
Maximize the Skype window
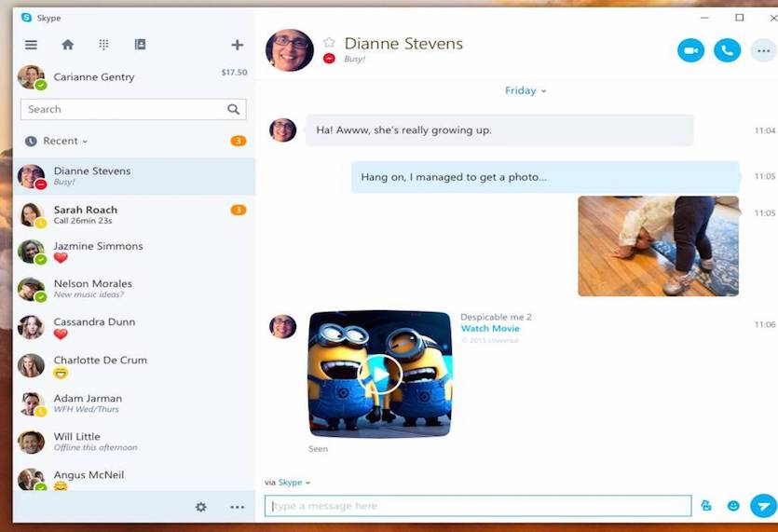point(739,18)
